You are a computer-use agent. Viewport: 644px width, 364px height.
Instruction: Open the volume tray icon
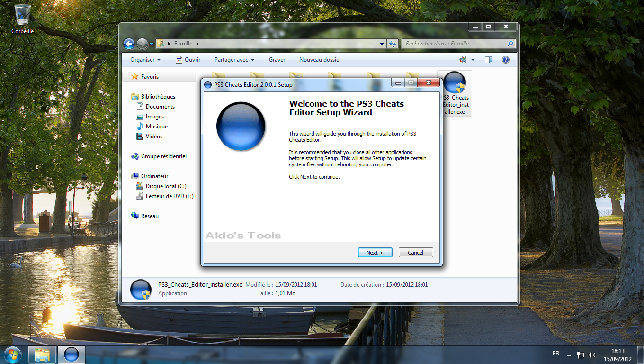tap(592, 355)
